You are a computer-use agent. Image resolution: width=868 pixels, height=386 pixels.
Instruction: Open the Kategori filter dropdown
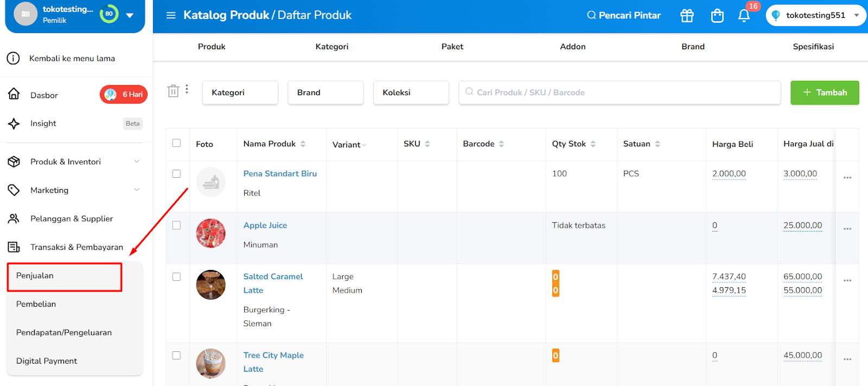[240, 93]
